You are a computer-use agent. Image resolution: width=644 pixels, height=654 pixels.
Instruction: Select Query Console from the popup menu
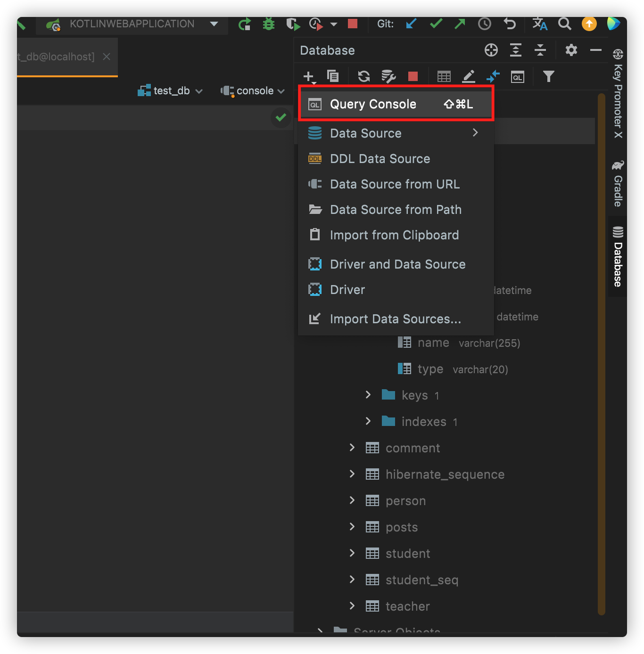[x=396, y=104]
